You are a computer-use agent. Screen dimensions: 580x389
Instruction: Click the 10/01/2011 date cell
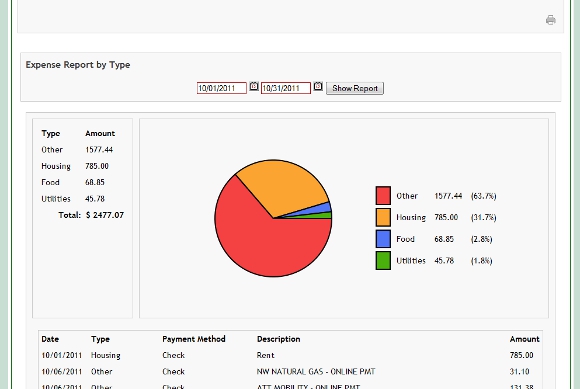[61, 355]
